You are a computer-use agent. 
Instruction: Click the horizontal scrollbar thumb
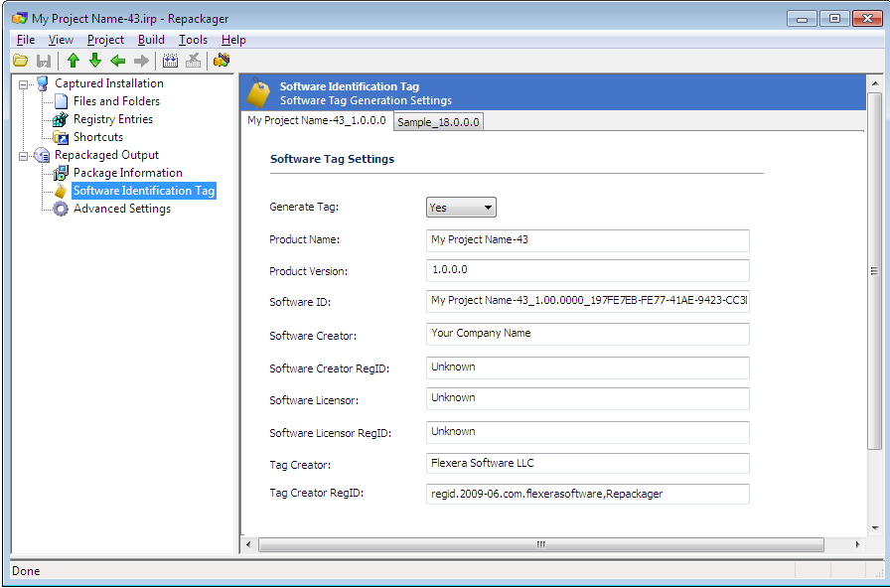tap(541, 544)
